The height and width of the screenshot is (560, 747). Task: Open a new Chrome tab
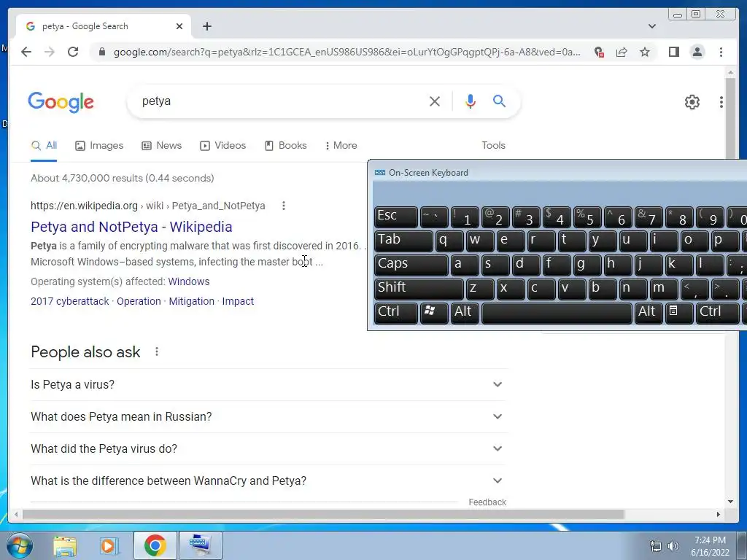[x=206, y=26]
